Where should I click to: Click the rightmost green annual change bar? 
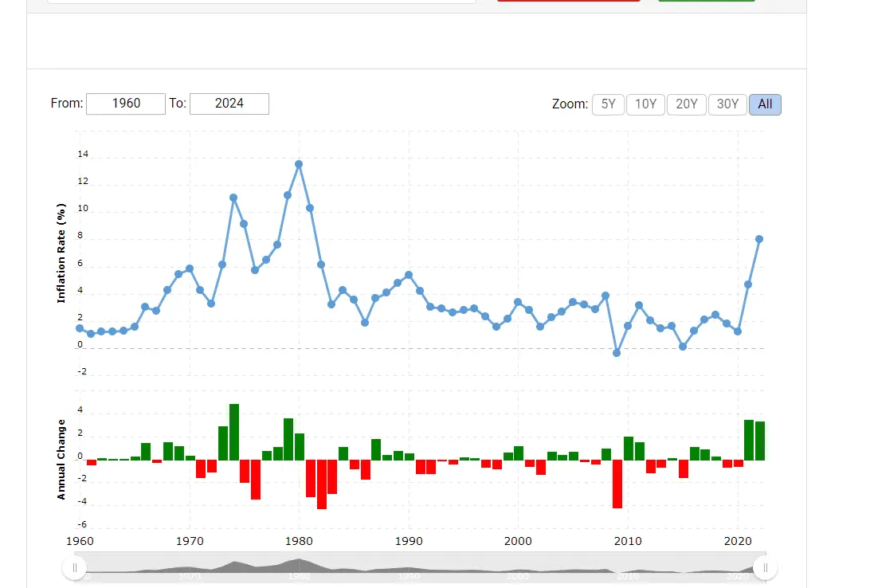760,441
